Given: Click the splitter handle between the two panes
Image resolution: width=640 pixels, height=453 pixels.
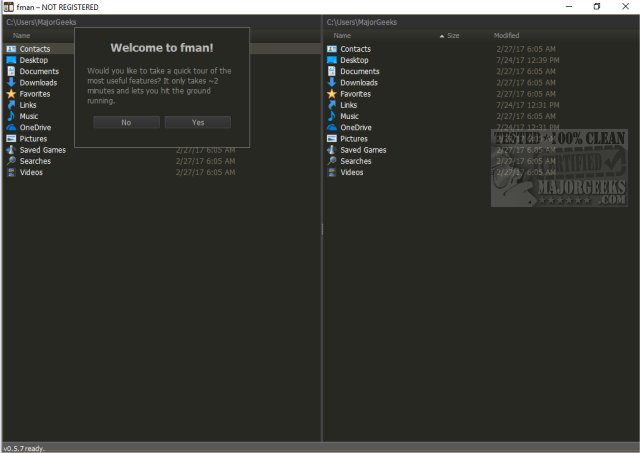Looking at the screenshot, I should pyautogui.click(x=321, y=230).
